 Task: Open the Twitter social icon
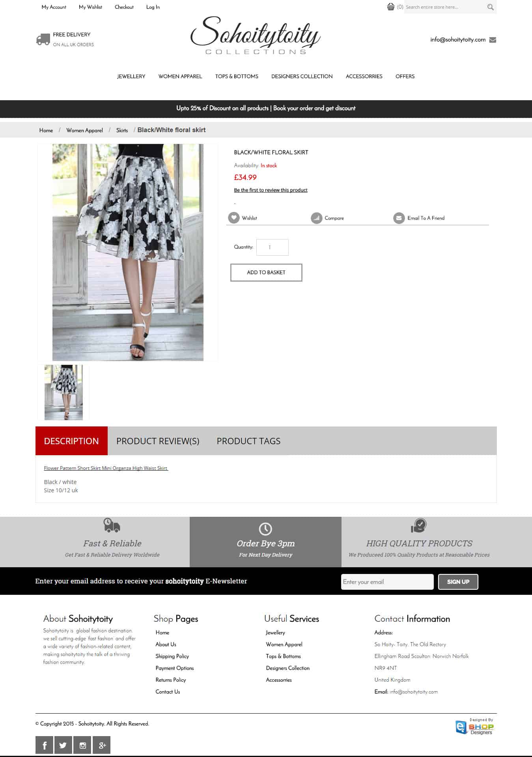click(x=63, y=745)
